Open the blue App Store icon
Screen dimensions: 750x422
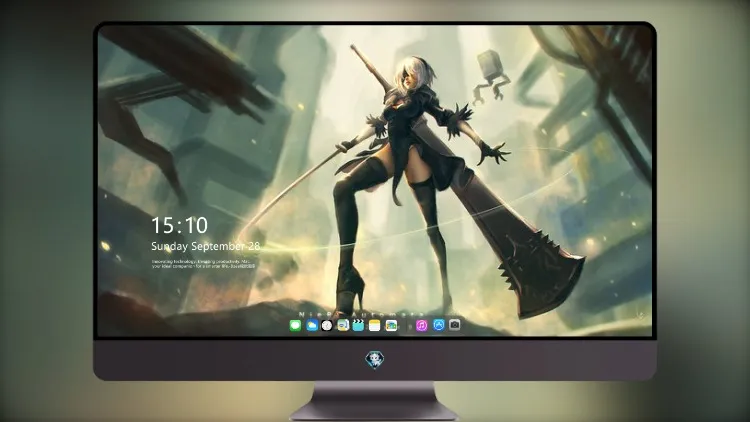click(x=439, y=325)
